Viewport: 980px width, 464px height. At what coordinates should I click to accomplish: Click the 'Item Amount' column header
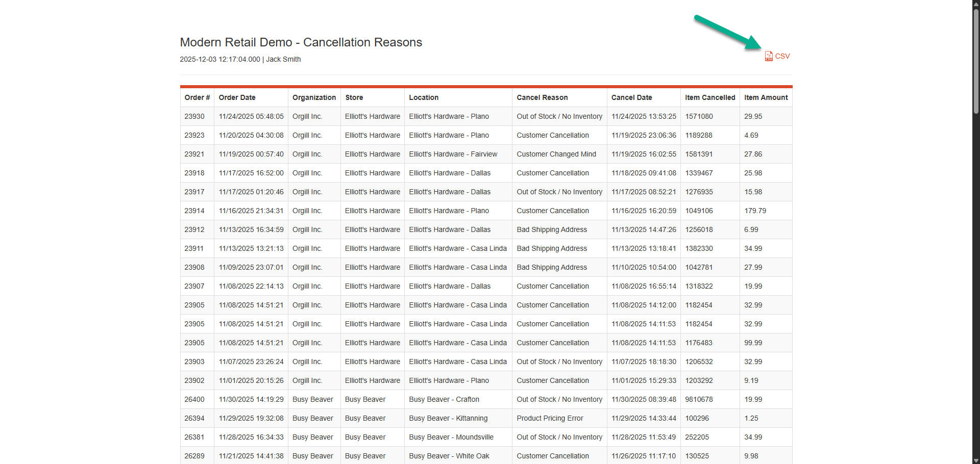click(x=766, y=97)
